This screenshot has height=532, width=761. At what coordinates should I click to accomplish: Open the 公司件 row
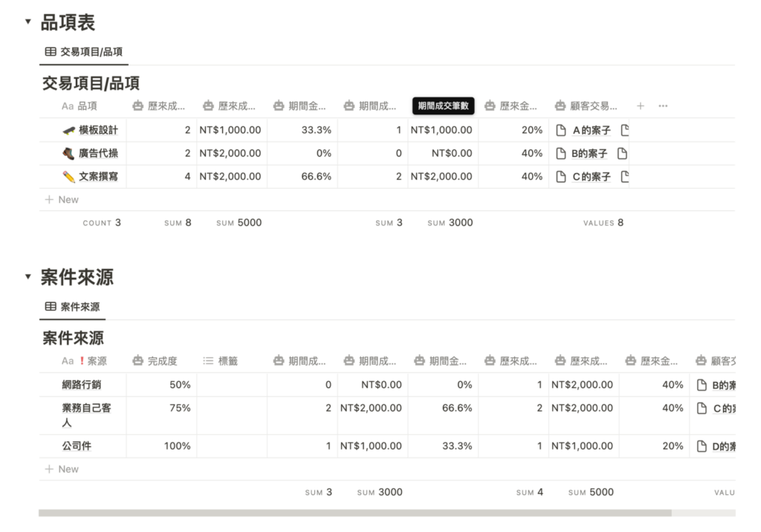(77, 446)
